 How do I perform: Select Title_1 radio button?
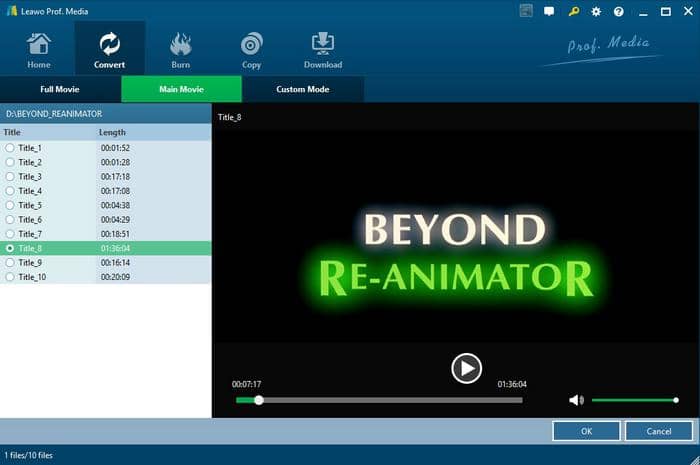pyautogui.click(x=10, y=148)
